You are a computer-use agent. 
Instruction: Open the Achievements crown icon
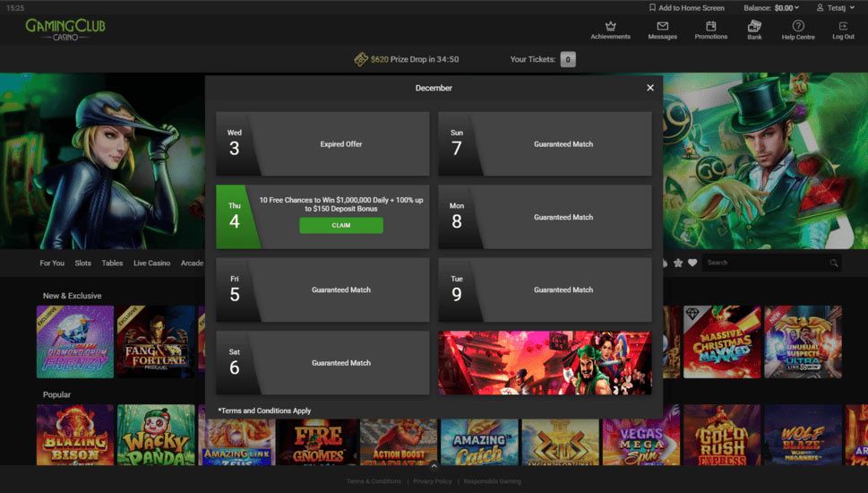tap(610, 26)
